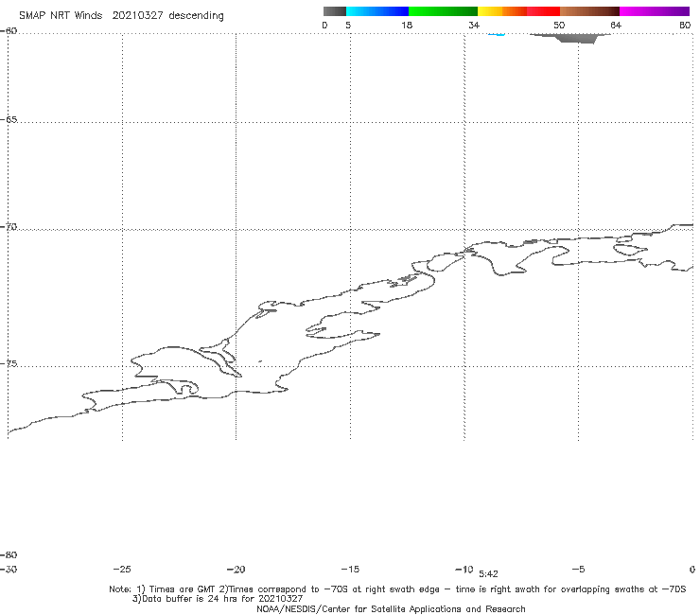The width and height of the screenshot is (700, 615).
Task: Click the -5 longitude axis label
Action: (578, 569)
